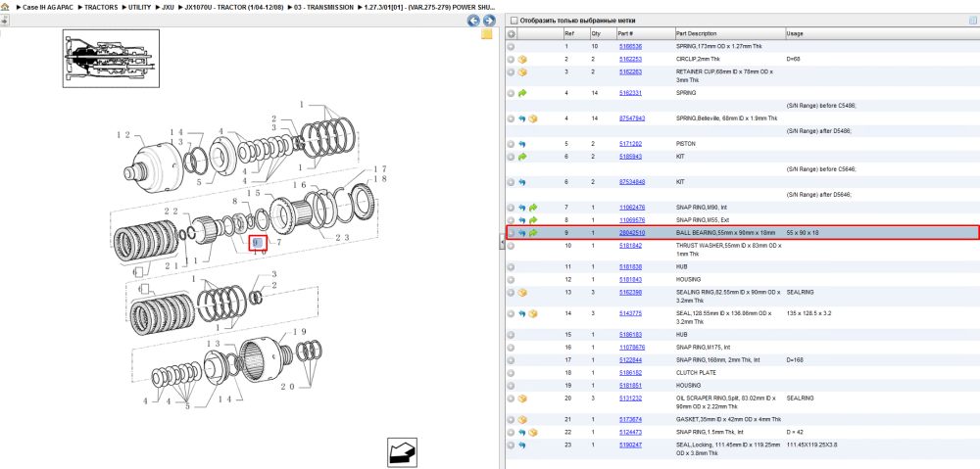
Task: Click box icon in CIRCLIP,2mm Thk row
Action: tap(522, 60)
